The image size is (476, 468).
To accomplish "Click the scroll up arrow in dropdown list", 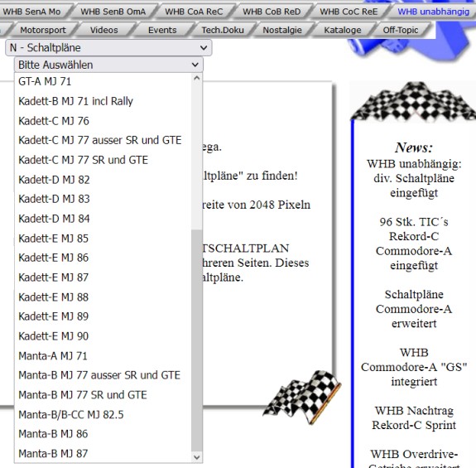I will pyautogui.click(x=197, y=79).
